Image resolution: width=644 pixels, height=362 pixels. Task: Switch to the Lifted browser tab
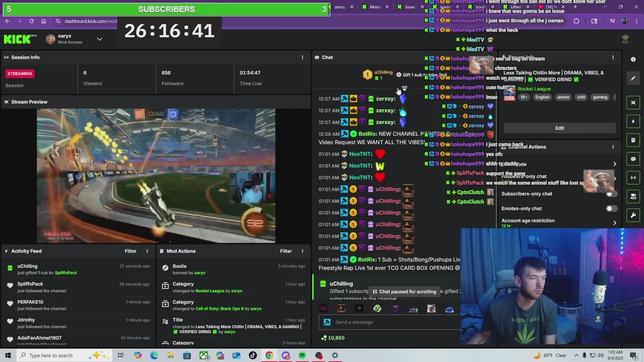(x=516, y=7)
